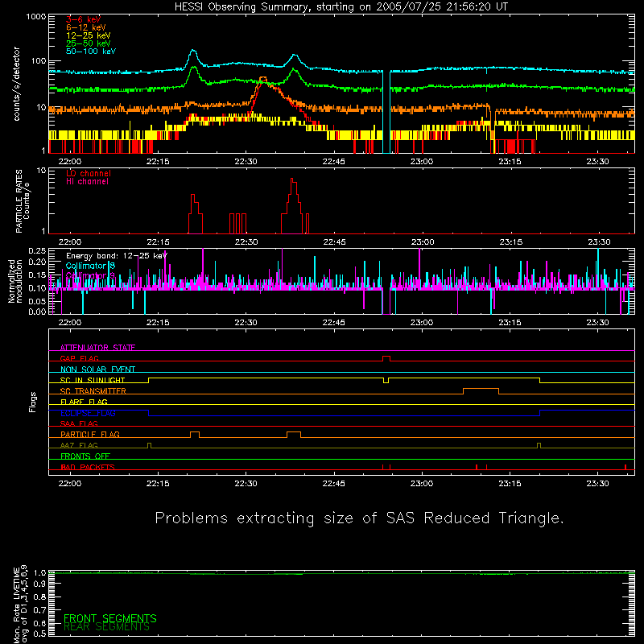This screenshot has width=644, height=644.
Task: Click the second AAZ FLAG pulse near 23:20
Action: click(539, 446)
